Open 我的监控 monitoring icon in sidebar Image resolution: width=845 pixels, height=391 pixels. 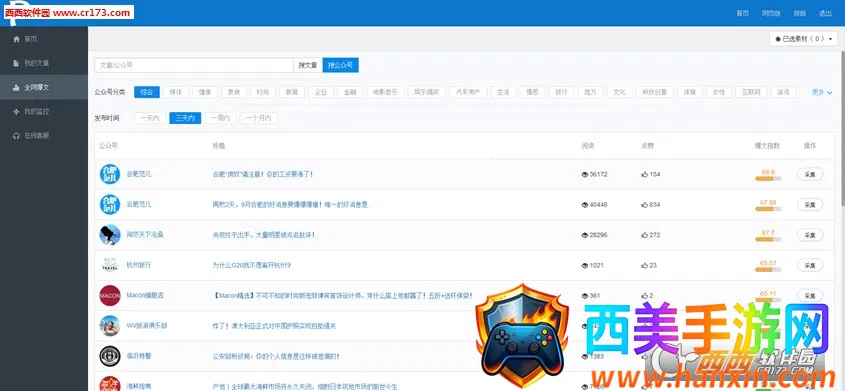click(x=17, y=111)
